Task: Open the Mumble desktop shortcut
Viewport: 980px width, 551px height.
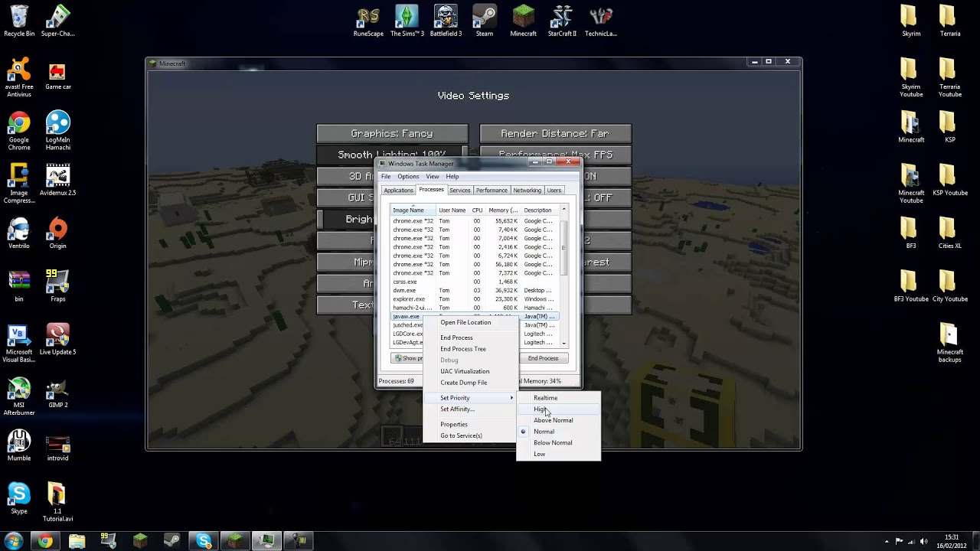Action: [x=19, y=445]
